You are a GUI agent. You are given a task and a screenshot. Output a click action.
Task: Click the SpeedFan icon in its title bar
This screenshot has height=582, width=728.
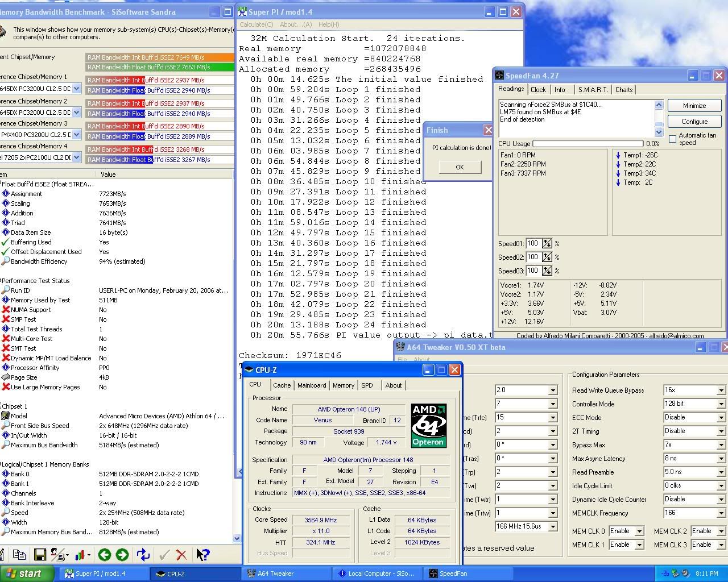pos(499,75)
